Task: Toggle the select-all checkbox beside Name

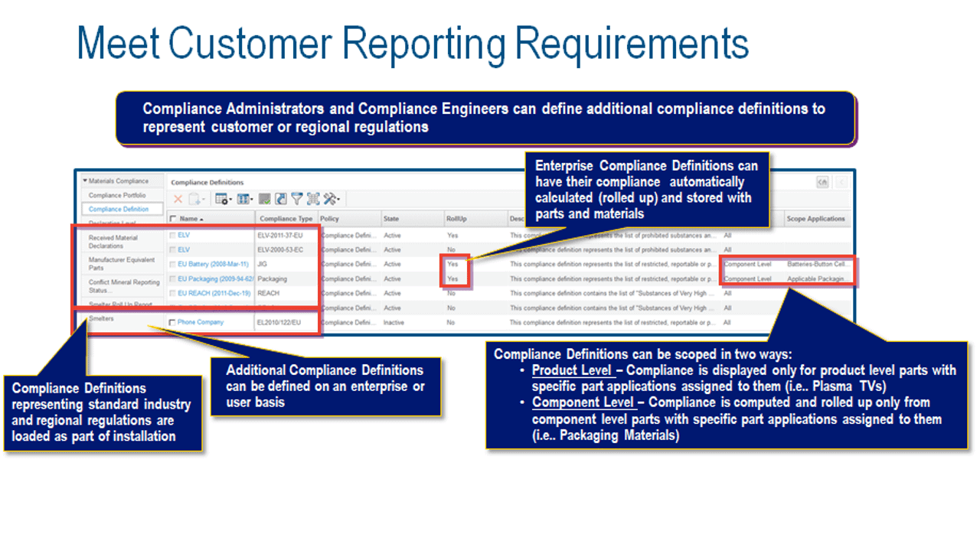Action: coord(173,219)
